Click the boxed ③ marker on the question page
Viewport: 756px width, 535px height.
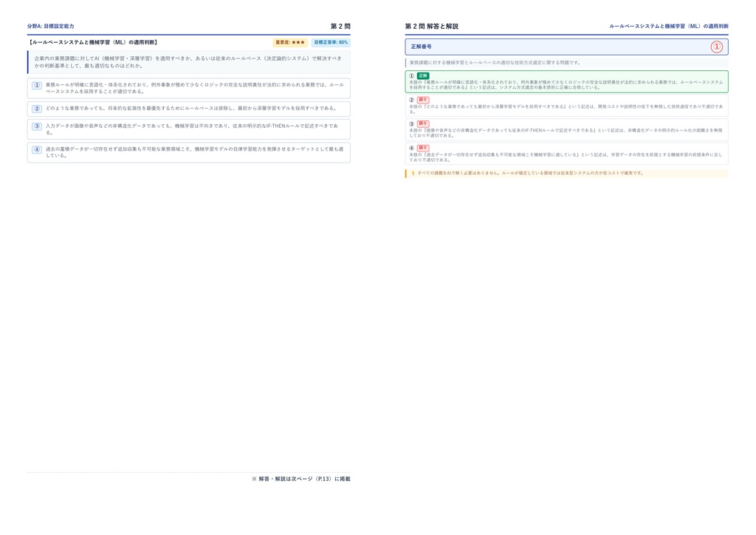click(37, 126)
